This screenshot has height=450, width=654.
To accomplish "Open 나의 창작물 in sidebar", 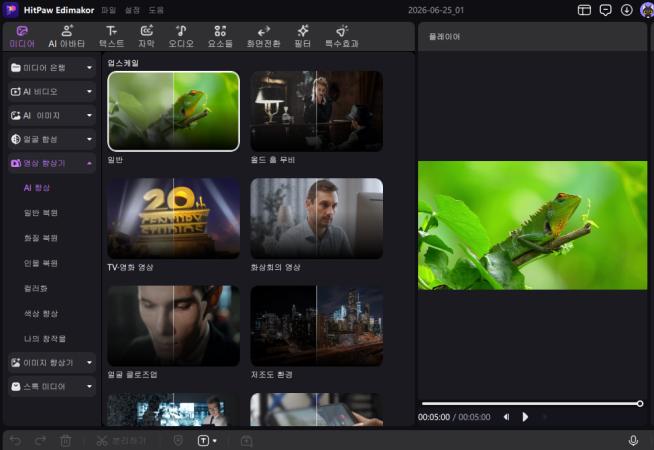I will (45, 339).
